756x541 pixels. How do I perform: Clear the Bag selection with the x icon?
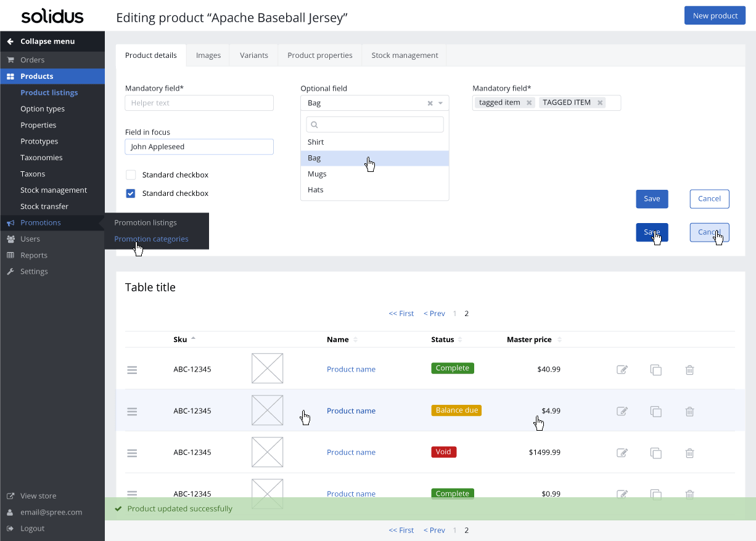[x=430, y=104]
